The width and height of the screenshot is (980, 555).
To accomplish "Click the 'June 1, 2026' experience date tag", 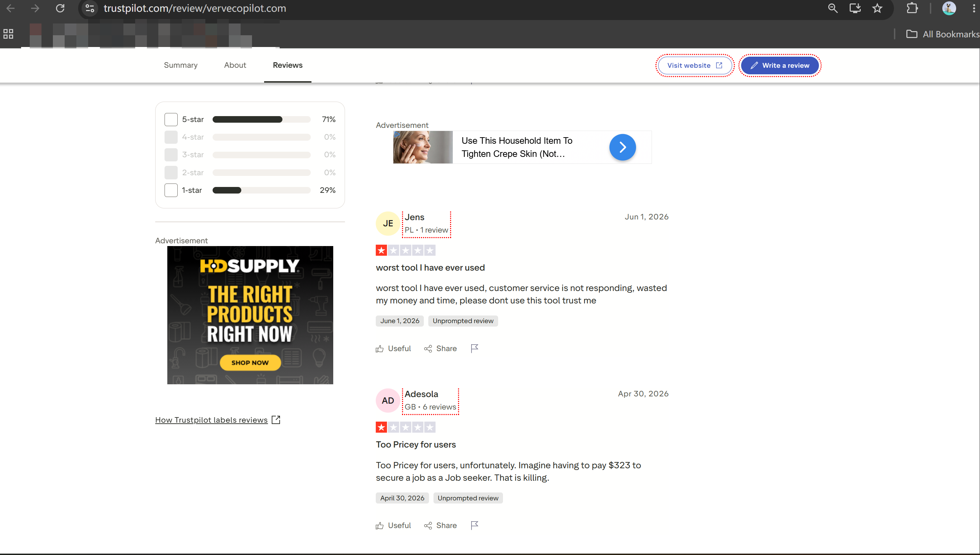I will 400,321.
